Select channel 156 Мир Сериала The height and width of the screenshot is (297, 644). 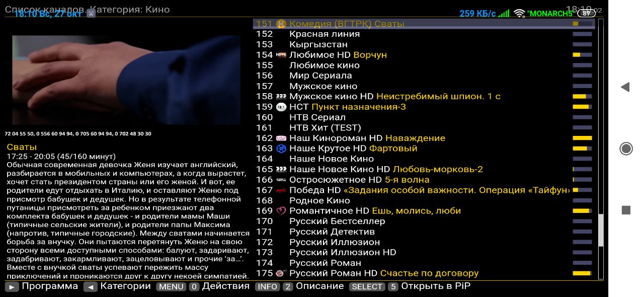coord(424,76)
